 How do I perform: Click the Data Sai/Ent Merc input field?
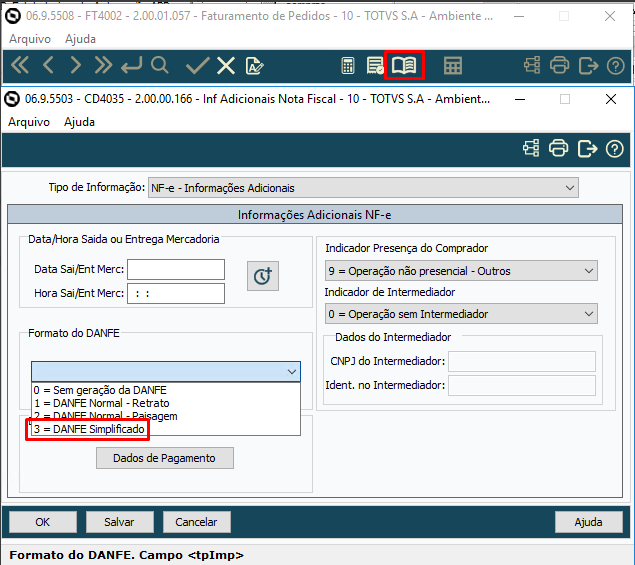(x=176, y=269)
